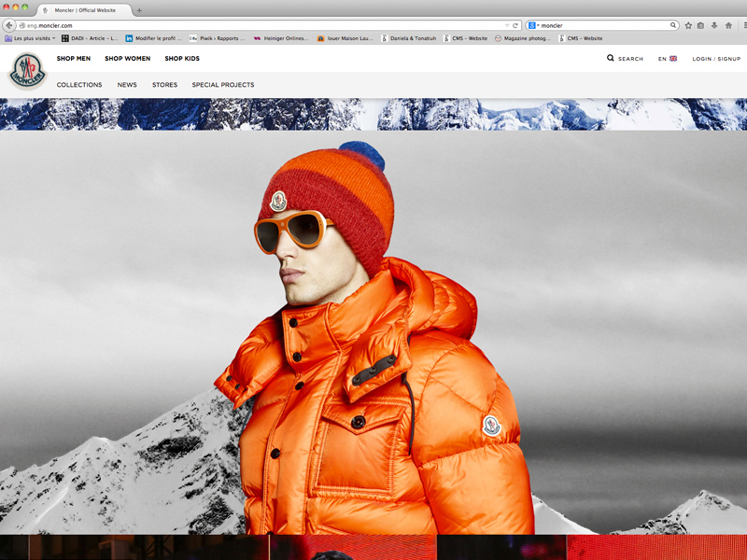Select the Moncler Official Website tab

[x=85, y=10]
